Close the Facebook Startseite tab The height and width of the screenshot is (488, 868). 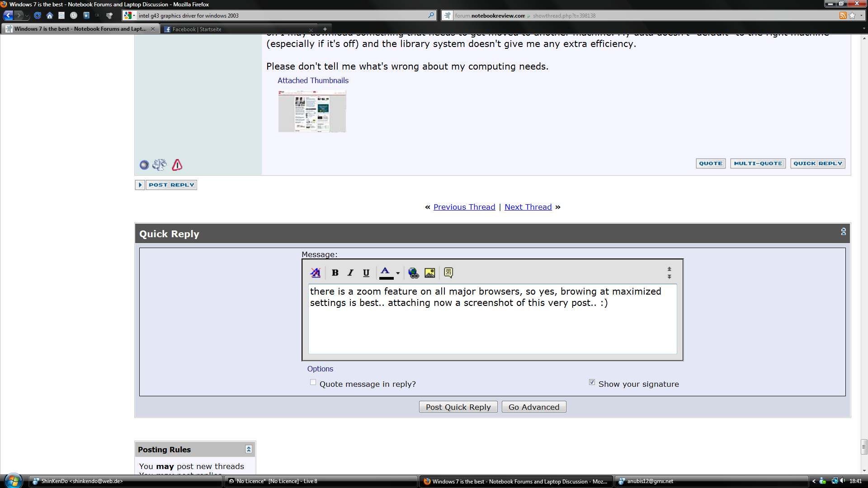(311, 29)
